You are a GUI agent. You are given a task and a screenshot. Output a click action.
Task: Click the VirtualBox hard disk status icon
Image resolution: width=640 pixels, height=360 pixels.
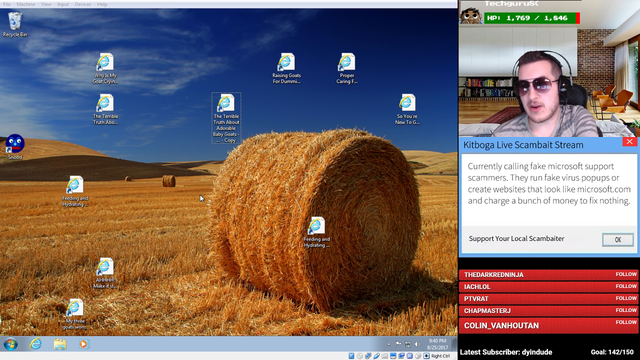(x=351, y=356)
